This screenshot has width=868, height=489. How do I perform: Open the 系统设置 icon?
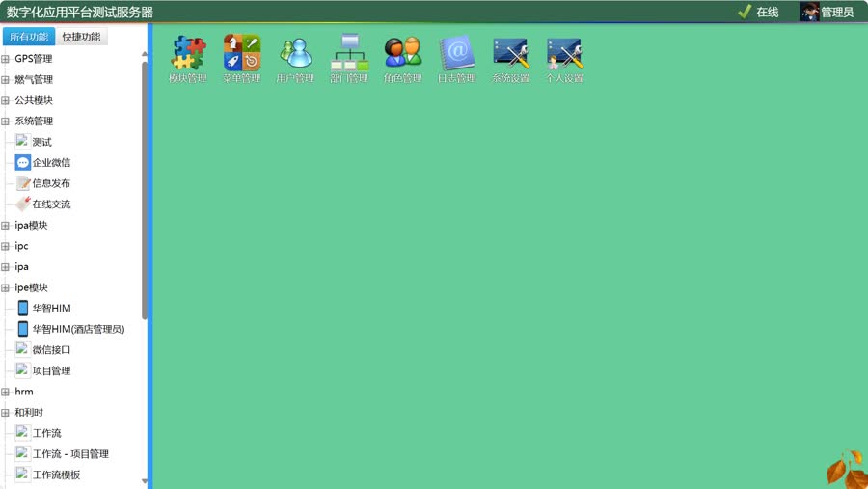coord(510,52)
